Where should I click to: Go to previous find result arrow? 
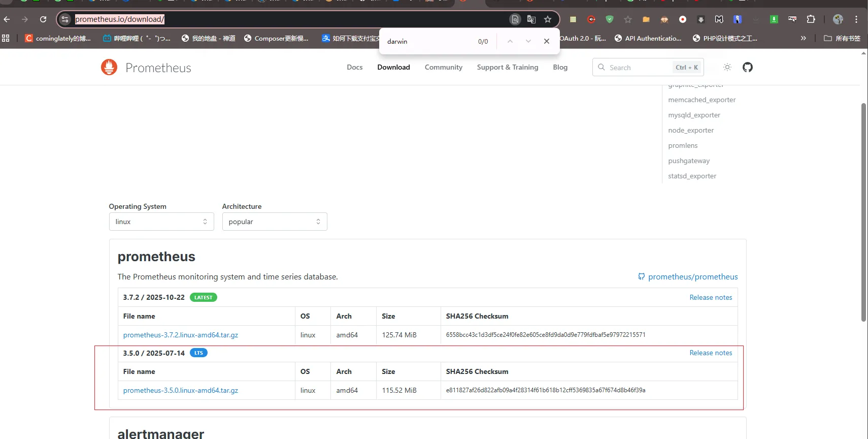(x=510, y=41)
